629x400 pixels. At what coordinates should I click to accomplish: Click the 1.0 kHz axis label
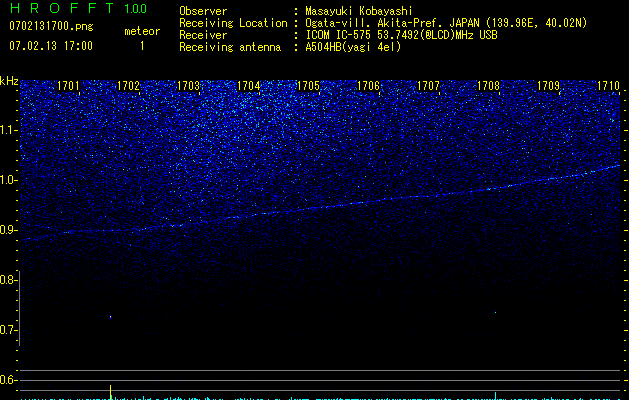click(x=8, y=180)
